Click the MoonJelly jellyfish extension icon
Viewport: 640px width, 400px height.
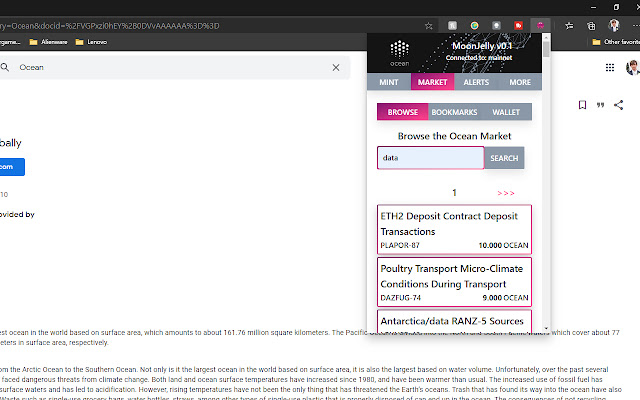click(x=540, y=25)
